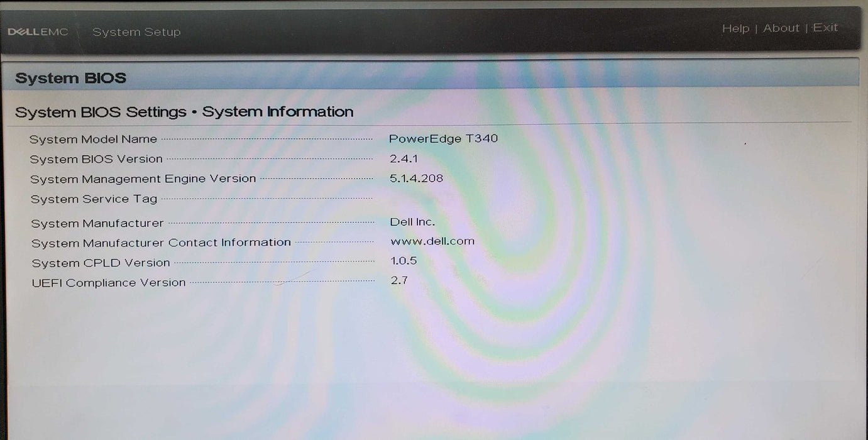
Task: Select the PowerEdge T340 value
Action: tap(444, 138)
